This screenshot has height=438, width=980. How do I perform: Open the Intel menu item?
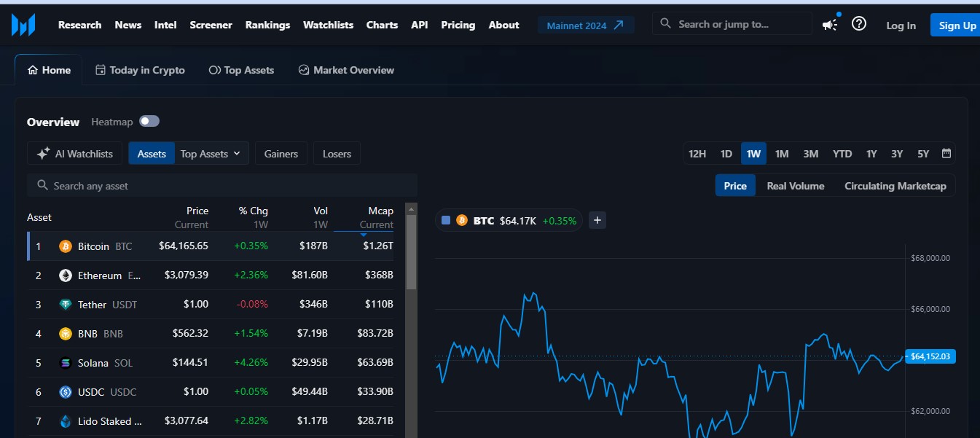pos(165,25)
